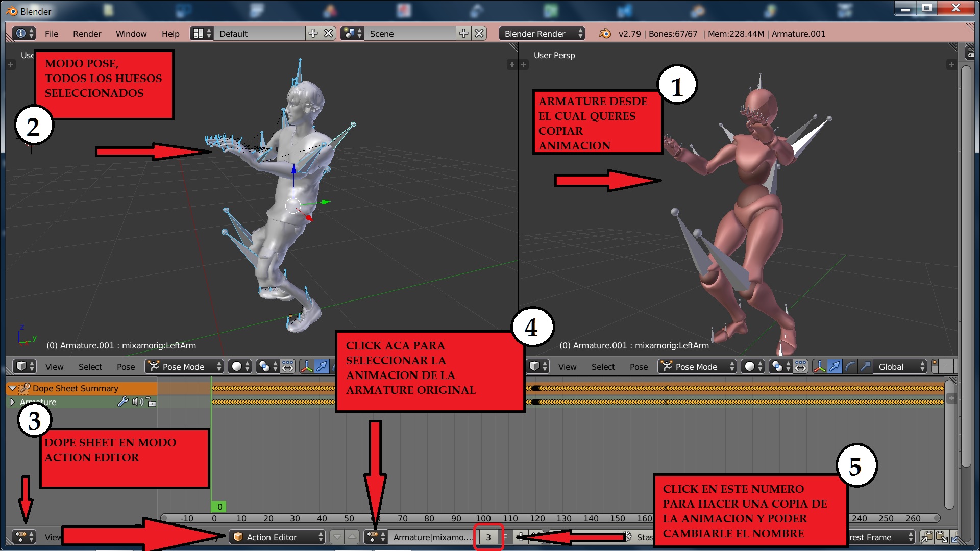The width and height of the screenshot is (980, 551).
Task: Enable the rotate manipulator in right viewport
Action: coord(850,366)
